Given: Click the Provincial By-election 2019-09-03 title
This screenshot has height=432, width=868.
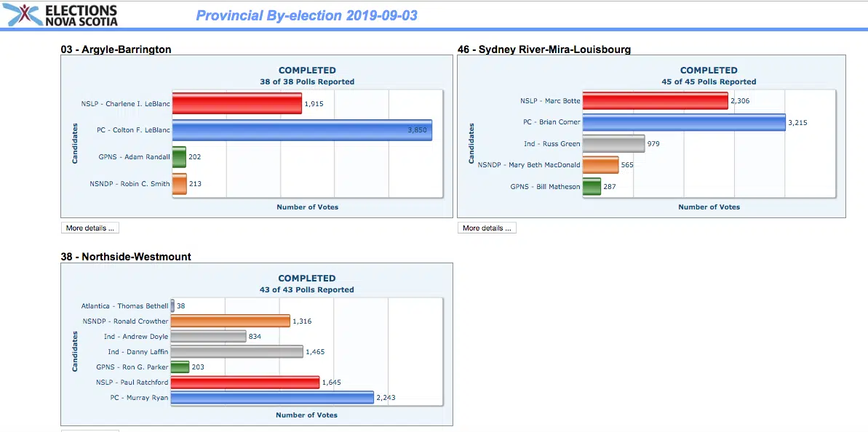Looking at the screenshot, I should 306,15.
